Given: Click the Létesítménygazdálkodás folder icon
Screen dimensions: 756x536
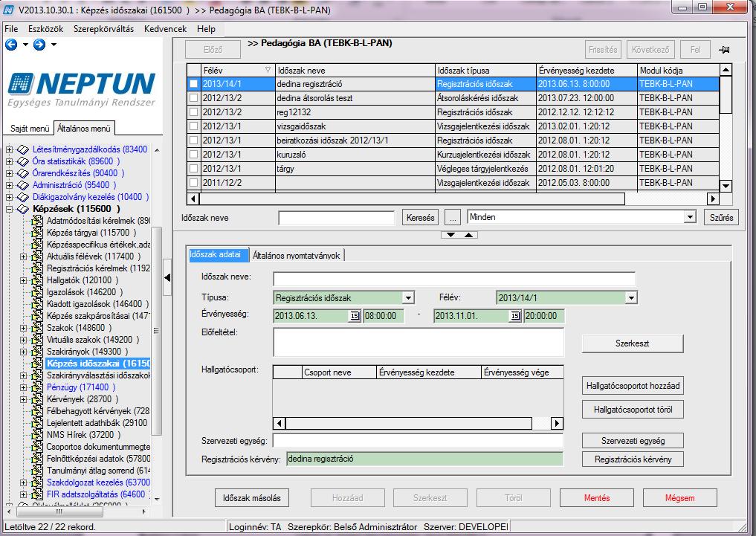Looking at the screenshot, I should [22, 149].
